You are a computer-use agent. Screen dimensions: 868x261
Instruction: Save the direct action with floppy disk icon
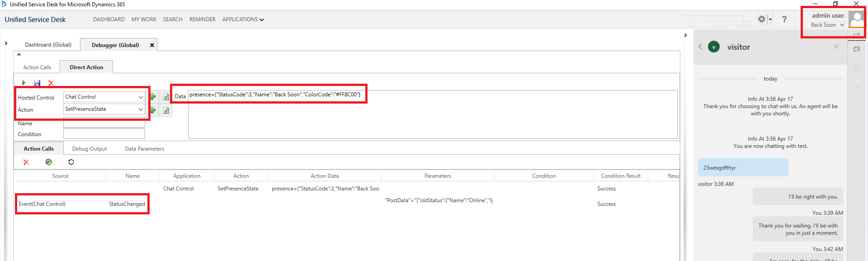(37, 83)
